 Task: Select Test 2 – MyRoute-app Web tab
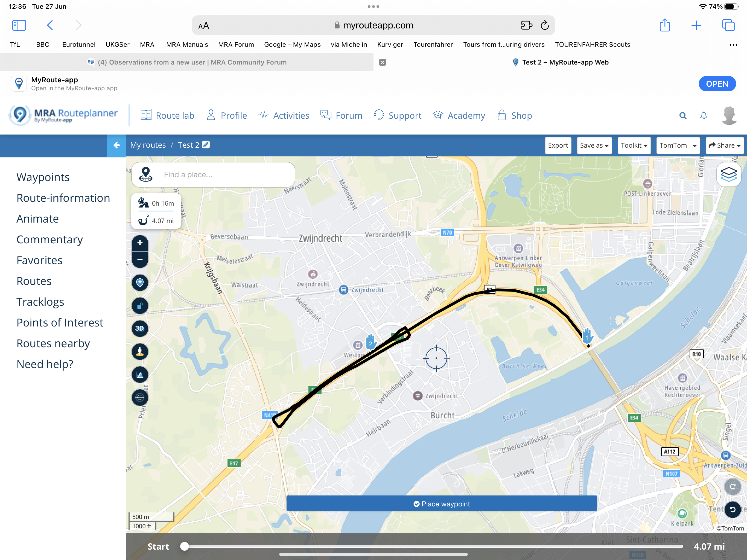point(560,62)
